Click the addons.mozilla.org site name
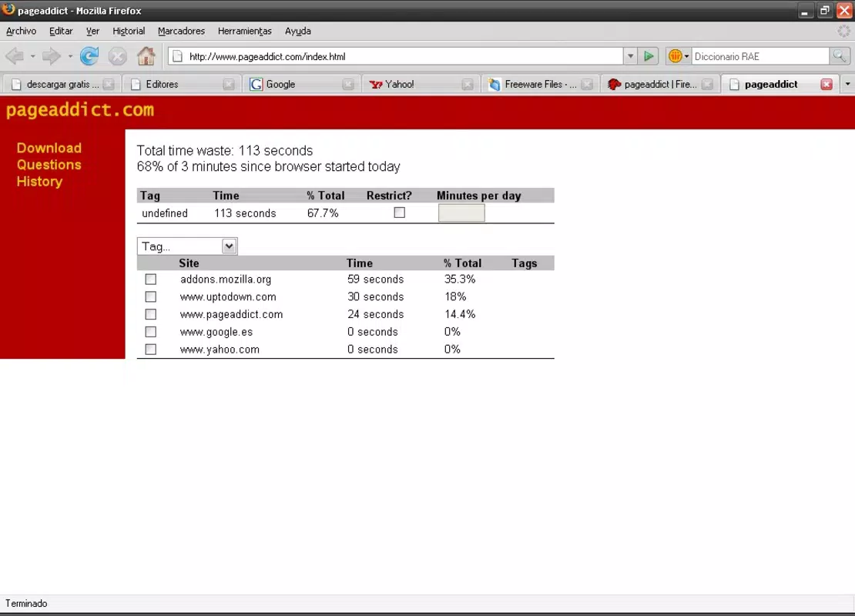The width and height of the screenshot is (855, 616). [x=226, y=279]
